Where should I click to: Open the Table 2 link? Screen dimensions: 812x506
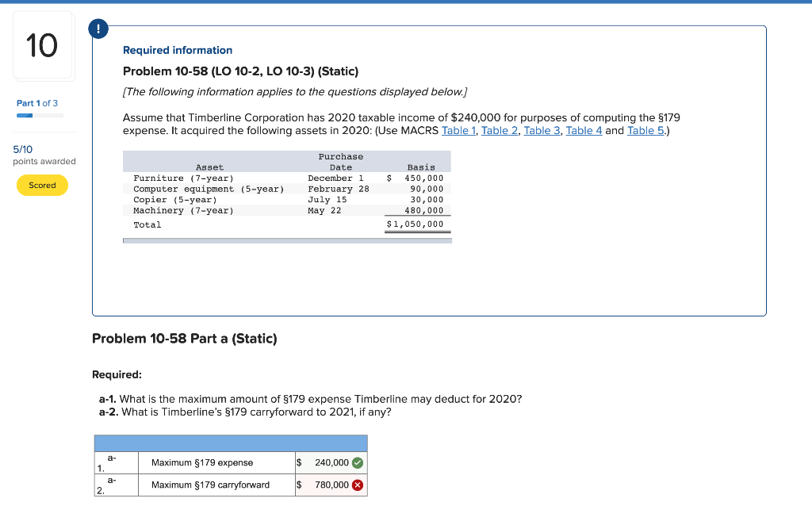pos(500,130)
